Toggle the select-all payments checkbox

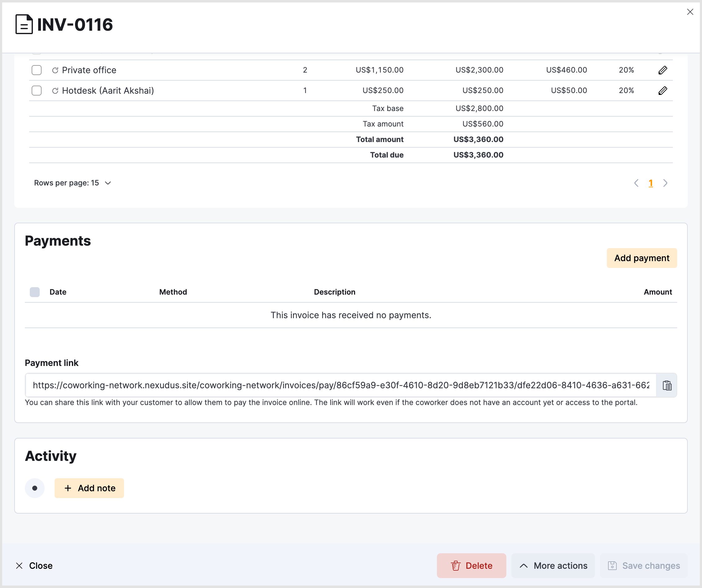35,292
